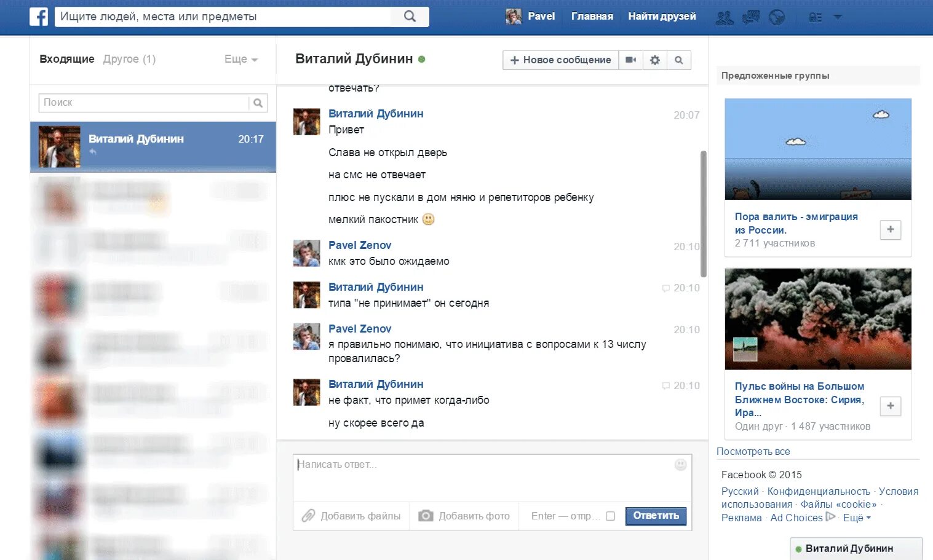933x560 pixels.
Task: Click sender name 'Pavel Zenov' at 20:10 first message
Action: point(360,245)
